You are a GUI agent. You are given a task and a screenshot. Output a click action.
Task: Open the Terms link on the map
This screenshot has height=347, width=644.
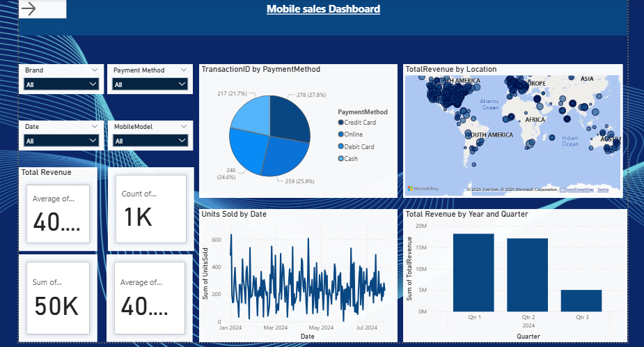[603, 190]
